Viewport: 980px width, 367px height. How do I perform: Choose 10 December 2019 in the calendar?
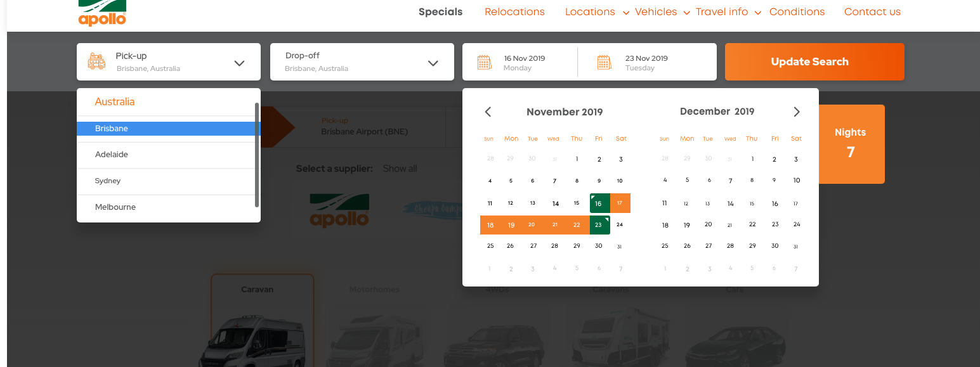(x=797, y=181)
